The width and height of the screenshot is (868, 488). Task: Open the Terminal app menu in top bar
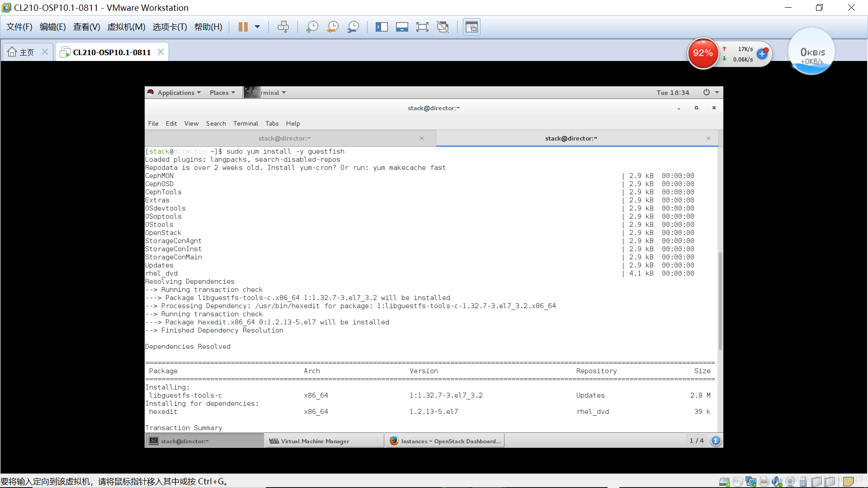coord(265,93)
